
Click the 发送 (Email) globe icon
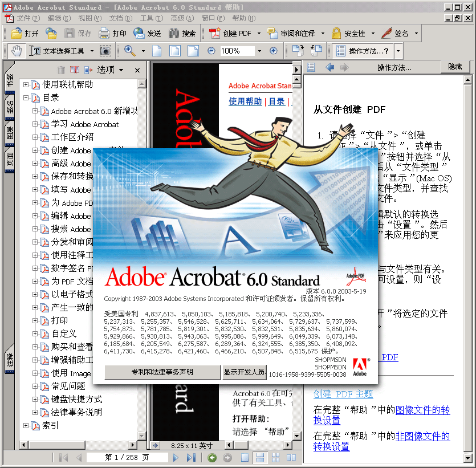139,33
